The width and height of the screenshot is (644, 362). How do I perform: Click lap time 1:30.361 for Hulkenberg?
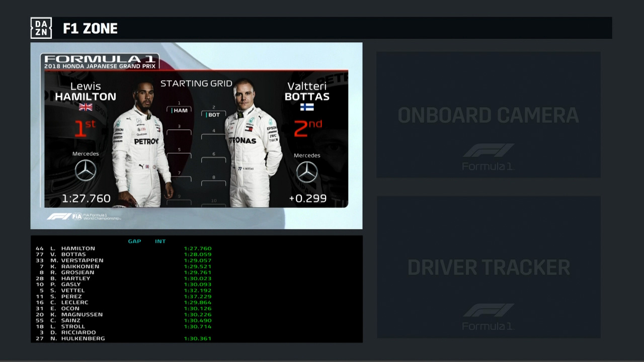pyautogui.click(x=198, y=339)
